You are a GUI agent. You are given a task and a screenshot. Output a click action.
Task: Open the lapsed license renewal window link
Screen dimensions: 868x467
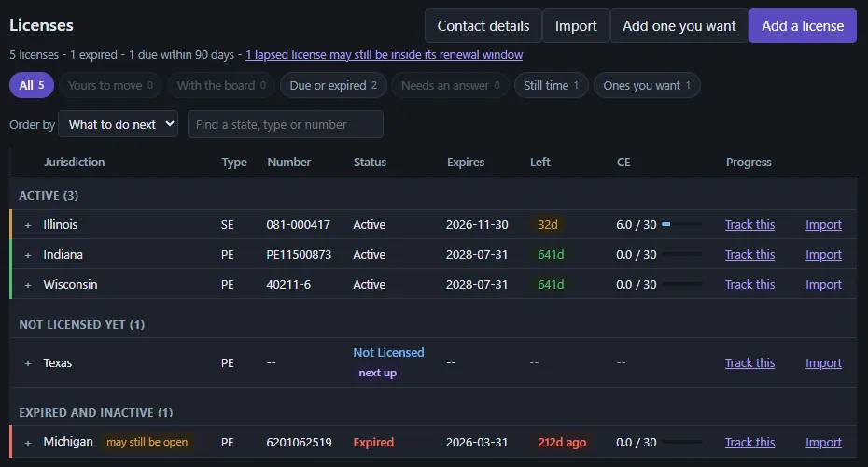pos(385,55)
